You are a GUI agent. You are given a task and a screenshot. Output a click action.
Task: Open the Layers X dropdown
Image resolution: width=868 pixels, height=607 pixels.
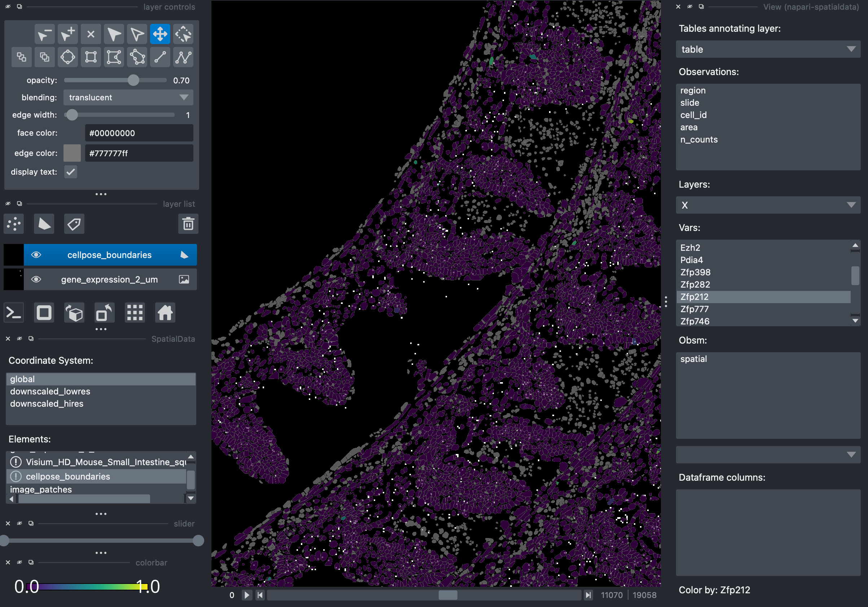coord(767,205)
